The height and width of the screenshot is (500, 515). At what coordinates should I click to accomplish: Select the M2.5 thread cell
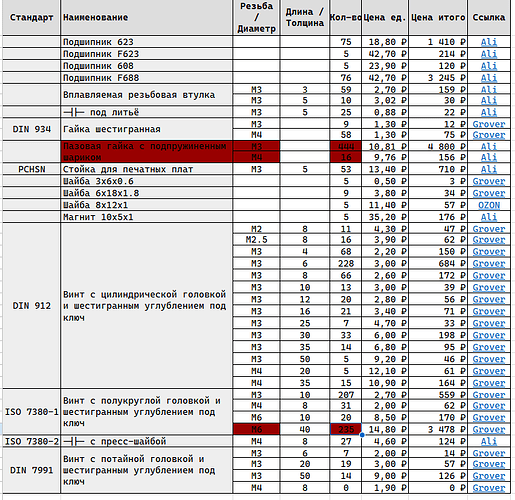(256, 240)
